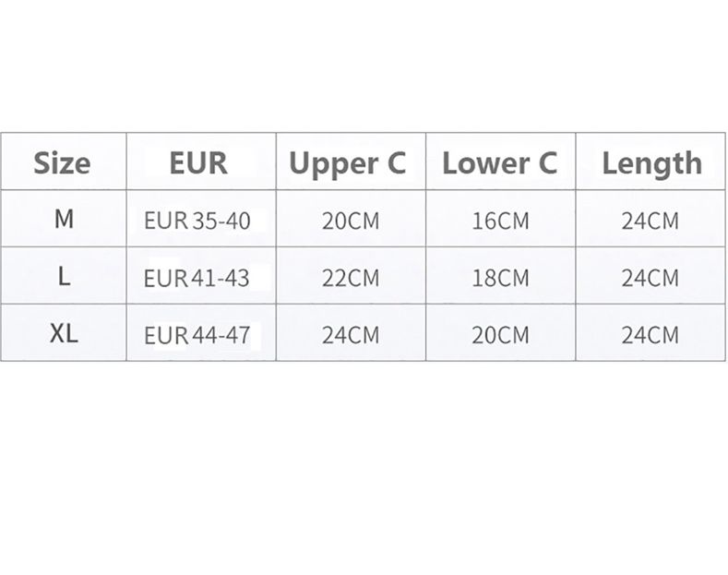The width and height of the screenshot is (728, 575).
Task: Select the Length cell in row M
Action: [650, 222]
